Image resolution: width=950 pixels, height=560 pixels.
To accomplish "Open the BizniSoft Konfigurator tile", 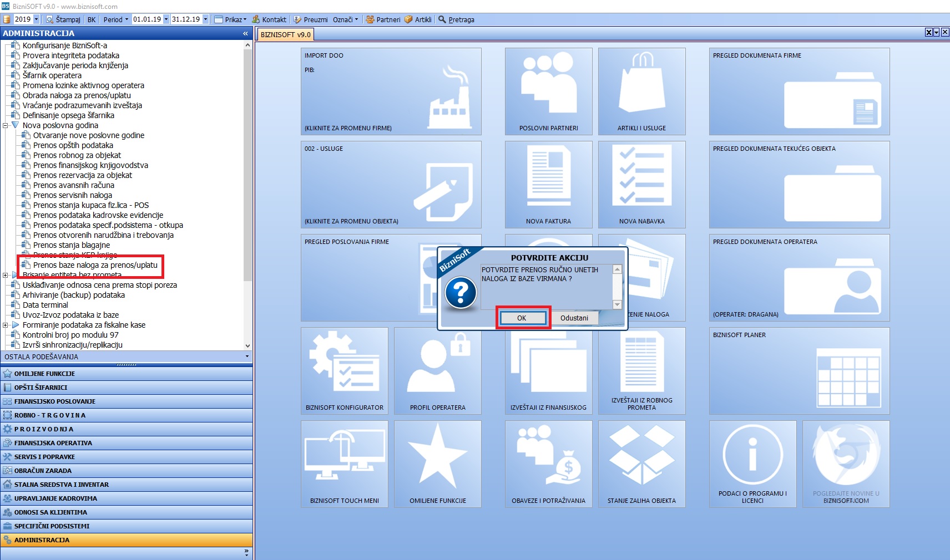I will (344, 371).
